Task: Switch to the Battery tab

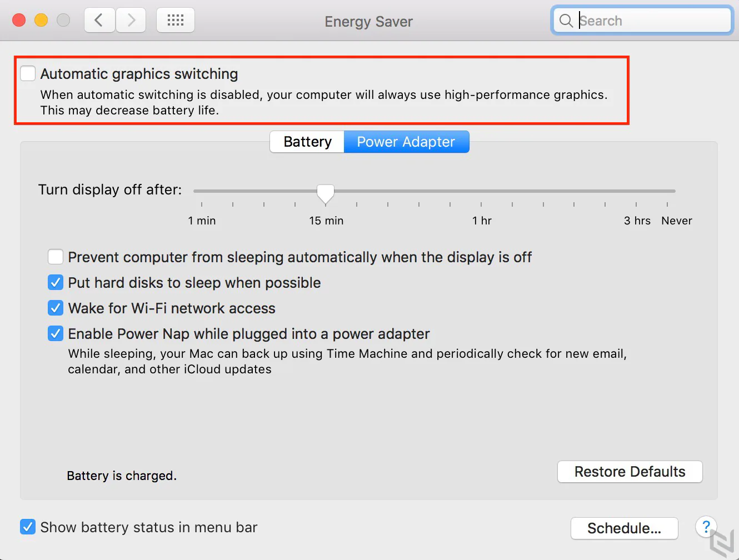Action: click(x=307, y=142)
